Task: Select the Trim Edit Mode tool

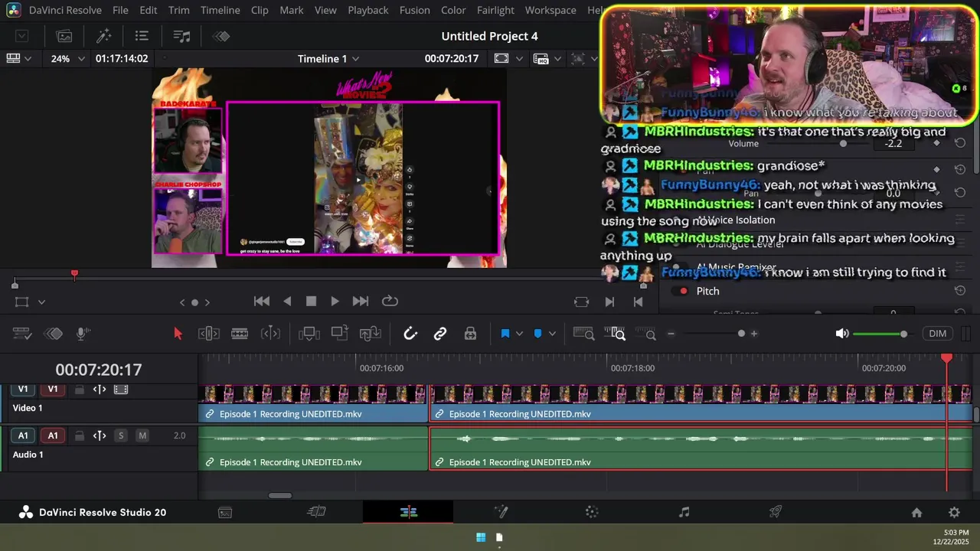Action: pyautogui.click(x=209, y=334)
